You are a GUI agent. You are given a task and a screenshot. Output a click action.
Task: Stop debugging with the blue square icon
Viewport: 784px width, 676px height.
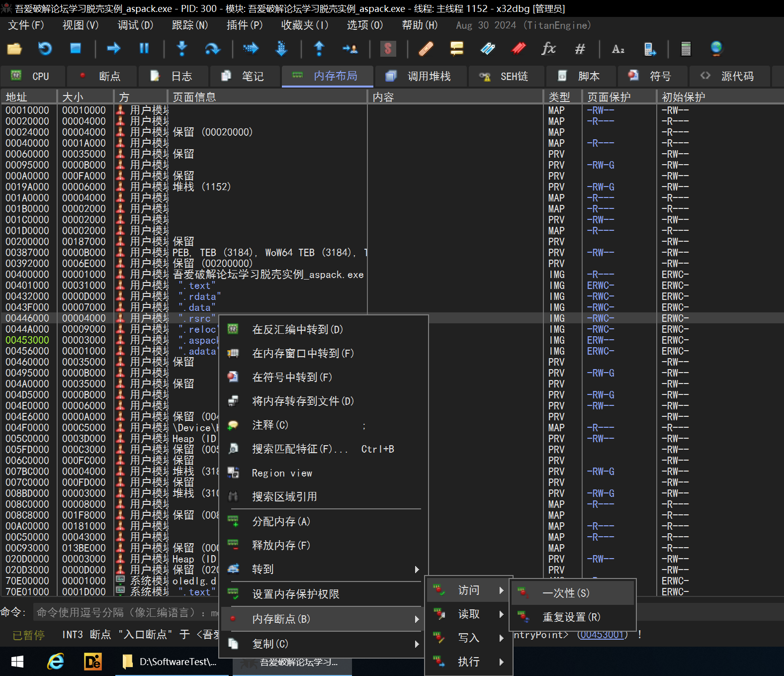click(76, 48)
